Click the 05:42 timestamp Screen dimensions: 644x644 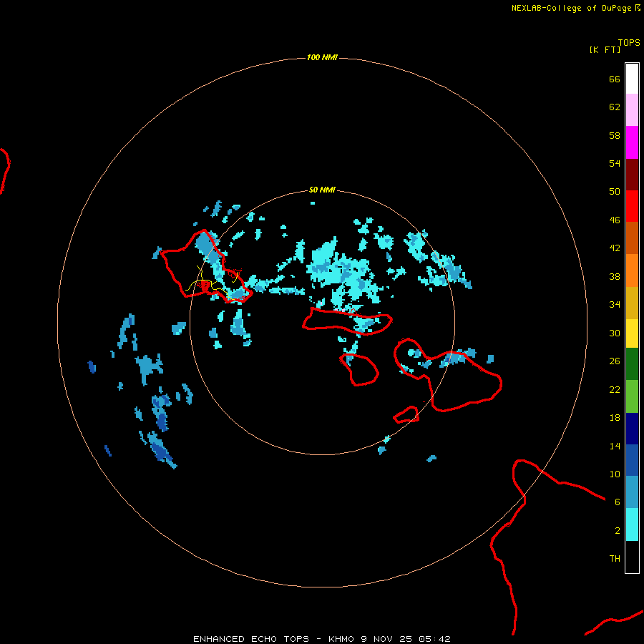click(x=434, y=639)
